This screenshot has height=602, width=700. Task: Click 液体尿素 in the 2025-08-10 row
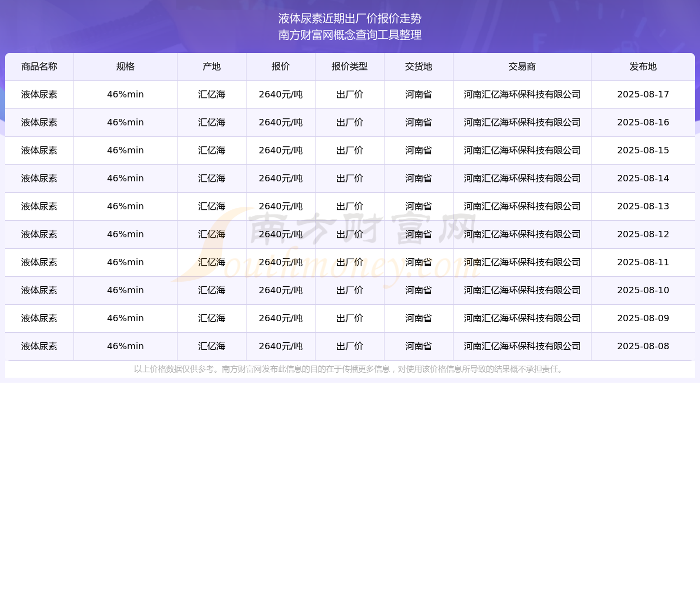39,290
